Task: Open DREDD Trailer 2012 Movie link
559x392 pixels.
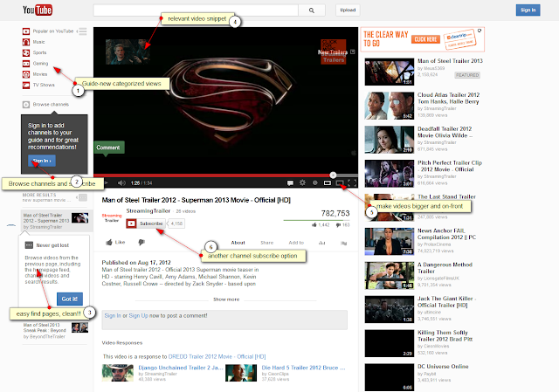Action: pyautogui.click(x=217, y=356)
